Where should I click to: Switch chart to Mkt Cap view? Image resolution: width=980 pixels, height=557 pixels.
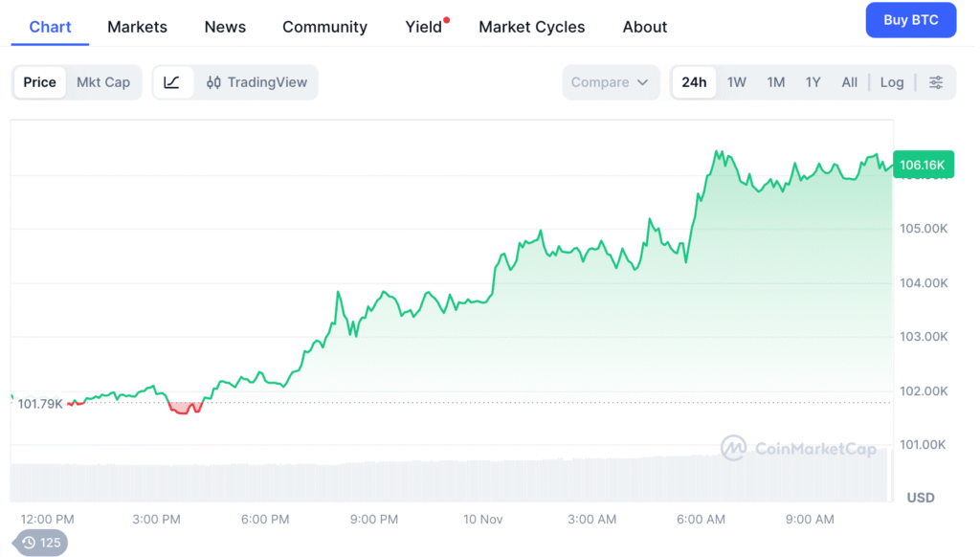(103, 82)
